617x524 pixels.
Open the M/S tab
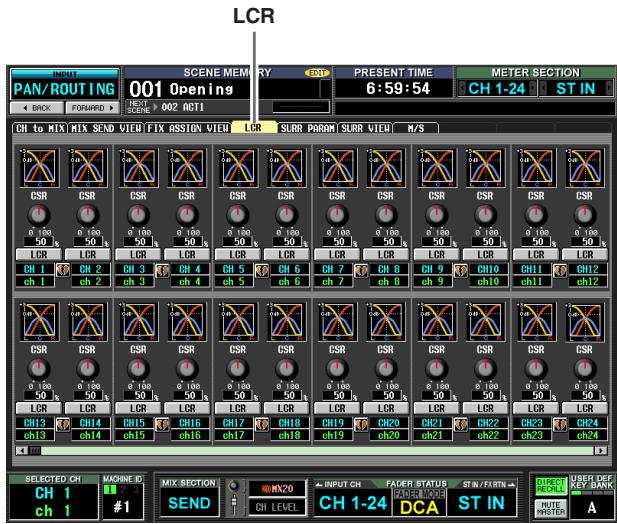[416, 128]
